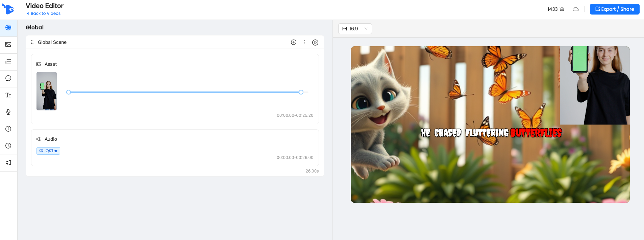Open the info circle sidebar tab

click(x=8, y=129)
